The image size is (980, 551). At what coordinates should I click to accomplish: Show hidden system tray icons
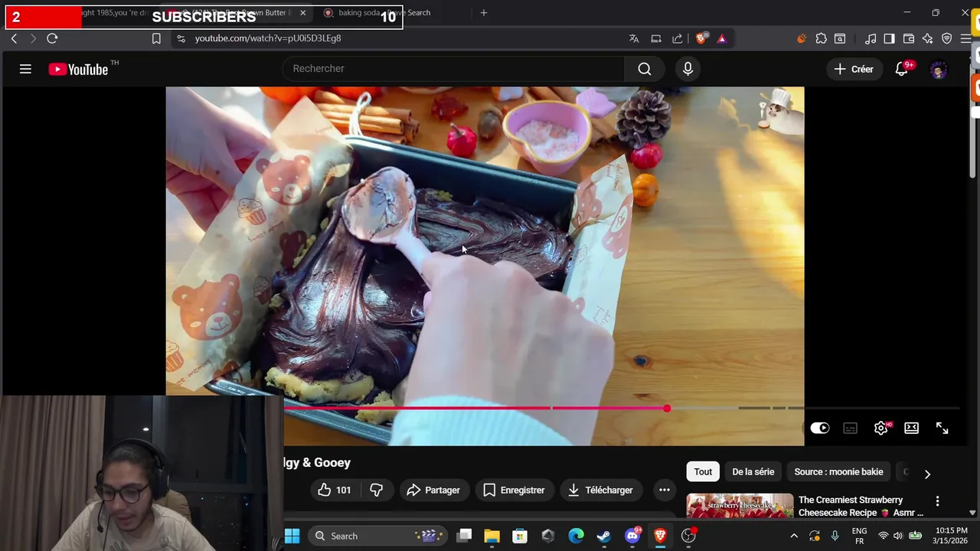794,536
